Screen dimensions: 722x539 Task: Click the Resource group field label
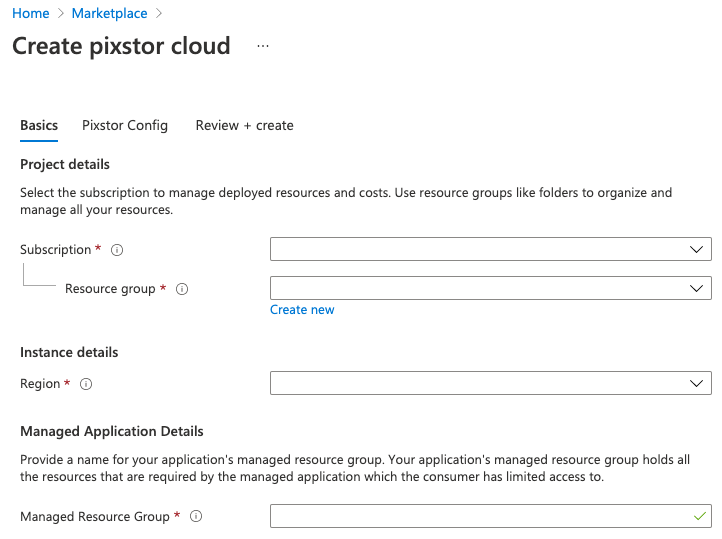(110, 289)
